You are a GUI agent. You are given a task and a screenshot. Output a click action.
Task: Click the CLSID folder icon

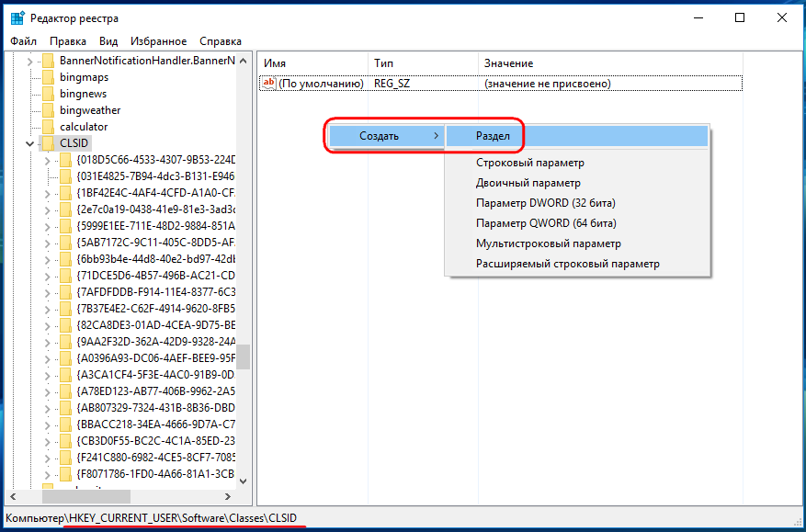tap(48, 143)
